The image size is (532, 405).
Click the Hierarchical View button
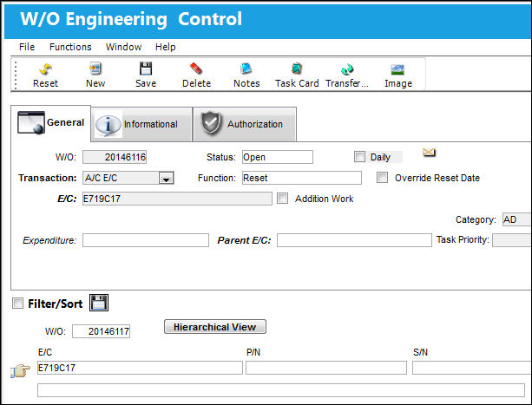click(215, 327)
